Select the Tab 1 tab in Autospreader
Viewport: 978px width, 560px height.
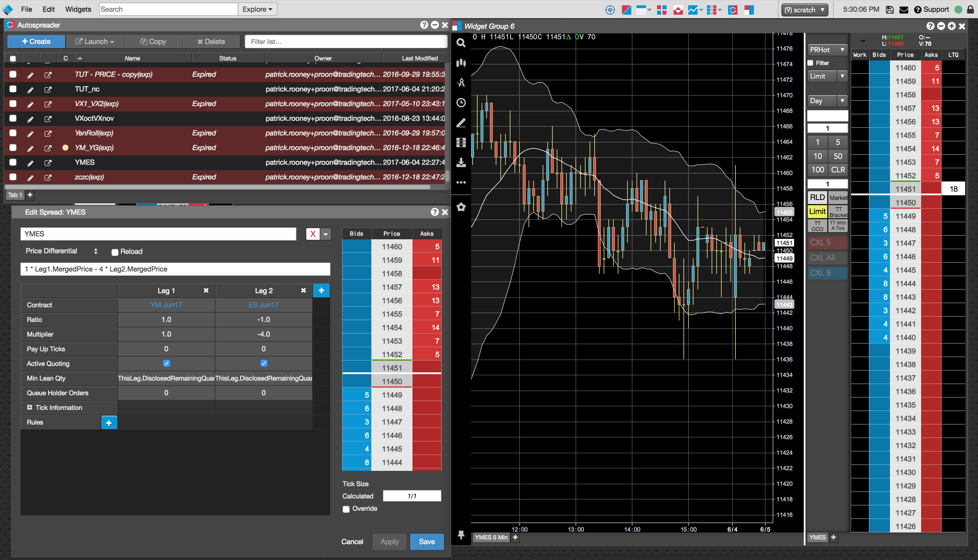[15, 195]
